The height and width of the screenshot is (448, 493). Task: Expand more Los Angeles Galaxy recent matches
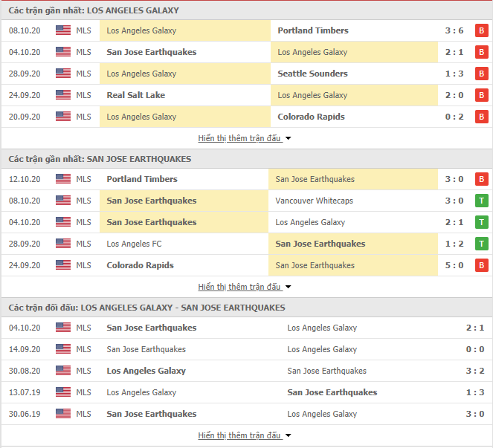point(245,138)
